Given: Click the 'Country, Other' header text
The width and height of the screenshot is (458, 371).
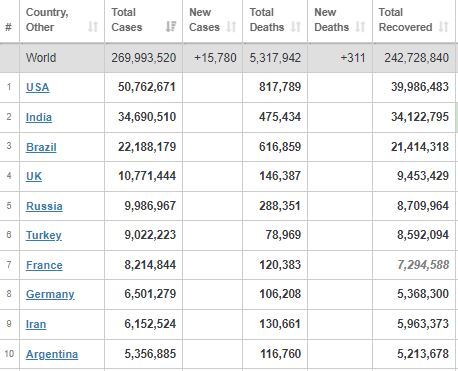Looking at the screenshot, I should pyautogui.click(x=47, y=20).
